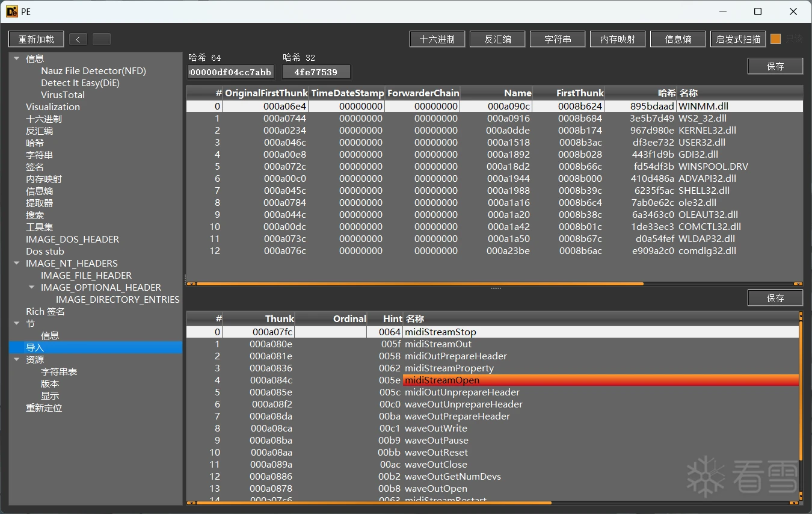Image resolution: width=812 pixels, height=514 pixels.
Task: Select the comdlg32.dll import row
Action: (x=494, y=251)
